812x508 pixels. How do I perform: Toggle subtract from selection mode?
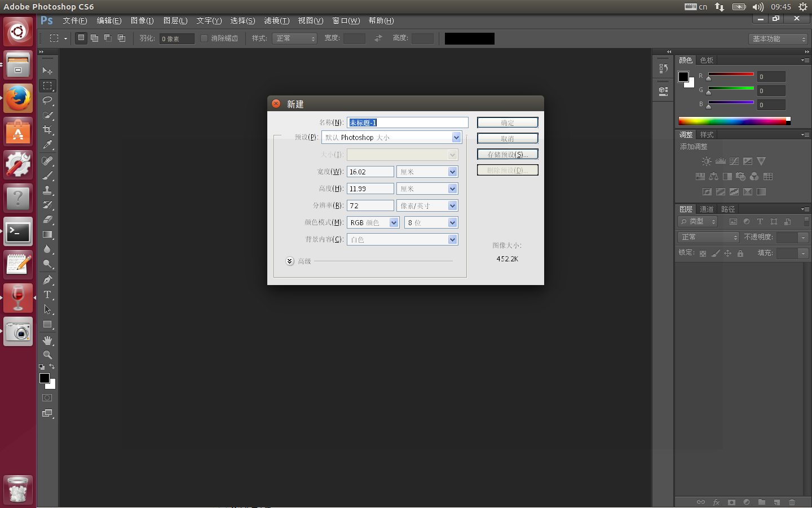(x=108, y=38)
